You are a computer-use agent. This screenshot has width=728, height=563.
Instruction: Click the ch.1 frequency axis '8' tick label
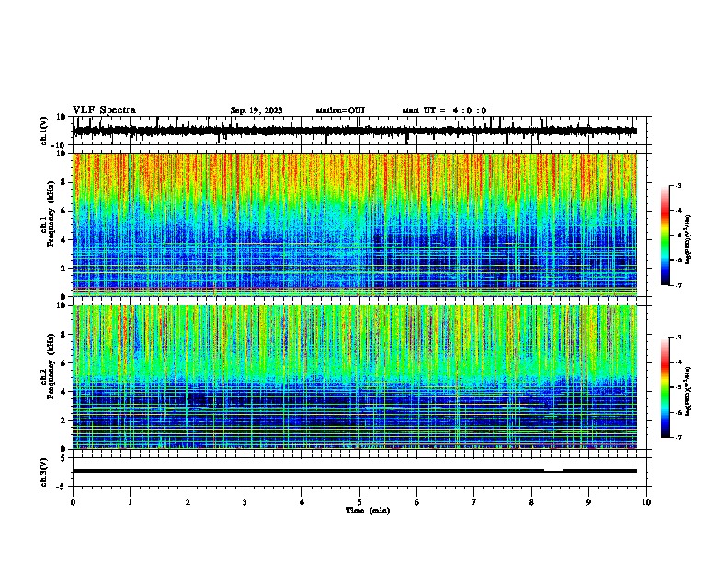coord(63,182)
